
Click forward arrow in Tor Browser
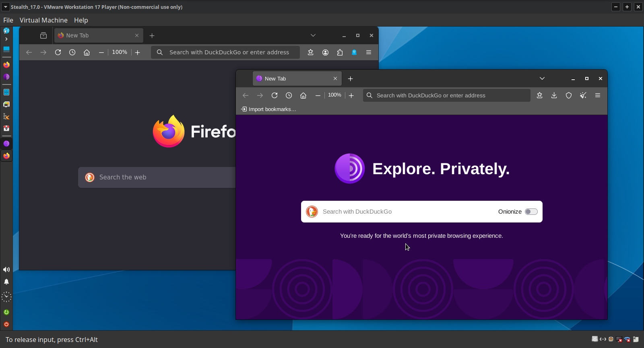[260, 95]
